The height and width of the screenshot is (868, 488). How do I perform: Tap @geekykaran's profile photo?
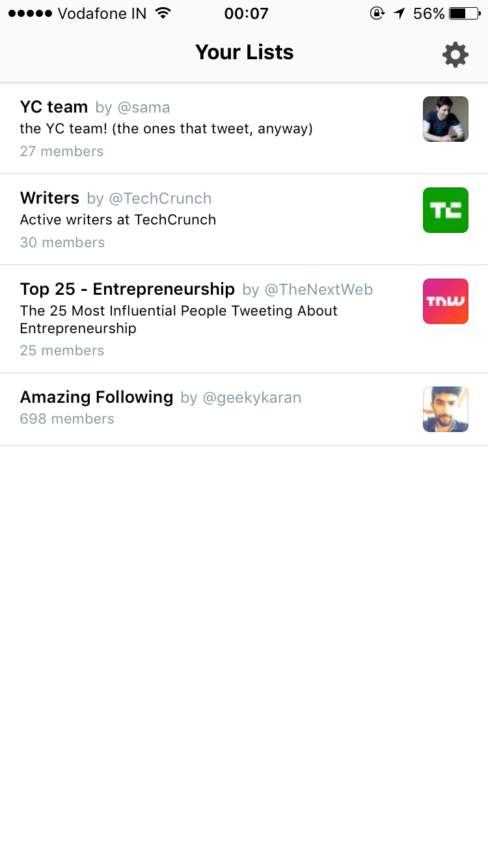pos(446,409)
